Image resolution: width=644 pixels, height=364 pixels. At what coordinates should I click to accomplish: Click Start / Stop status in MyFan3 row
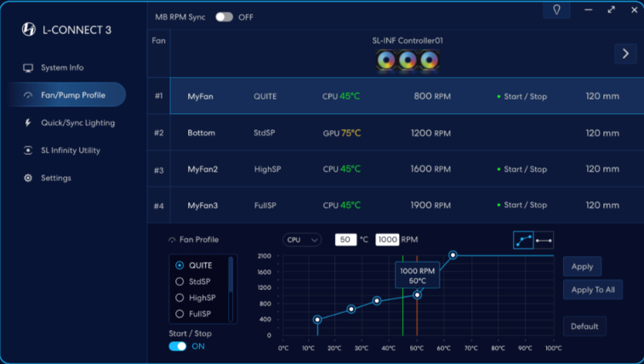coord(521,205)
